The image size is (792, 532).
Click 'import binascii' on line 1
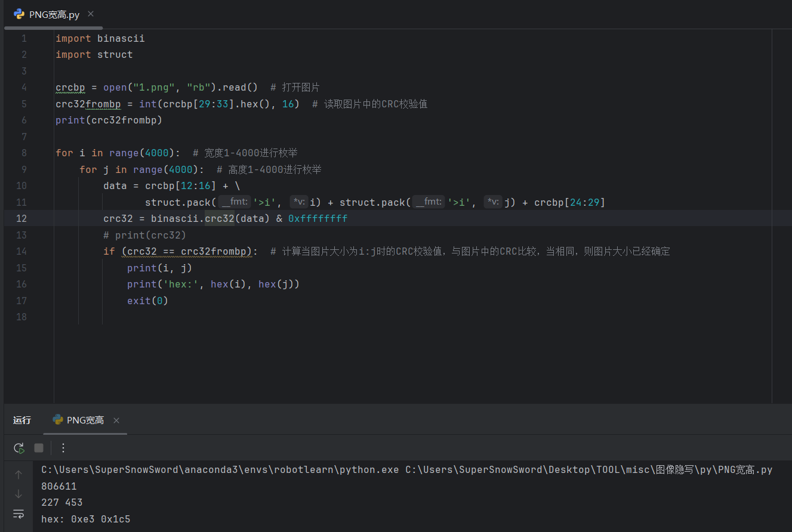100,38
